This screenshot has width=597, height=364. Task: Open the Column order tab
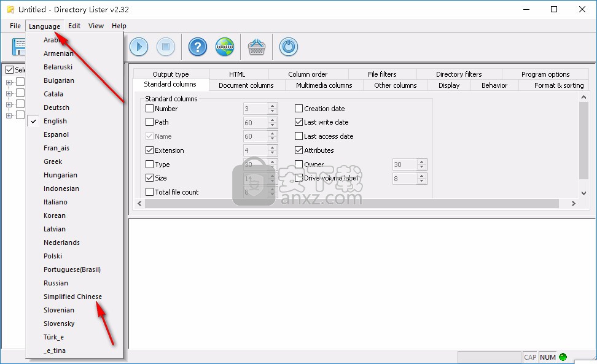[308, 74]
